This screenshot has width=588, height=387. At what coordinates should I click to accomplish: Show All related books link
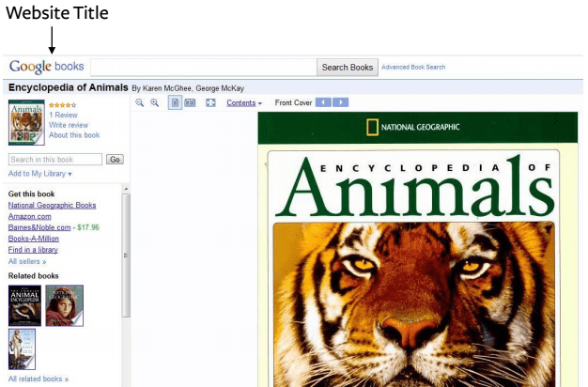(x=39, y=379)
